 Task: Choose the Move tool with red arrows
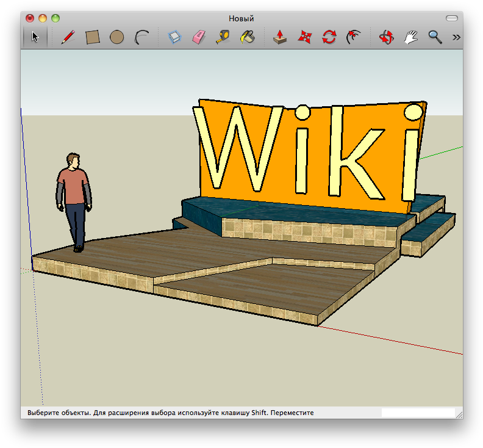[305, 37]
